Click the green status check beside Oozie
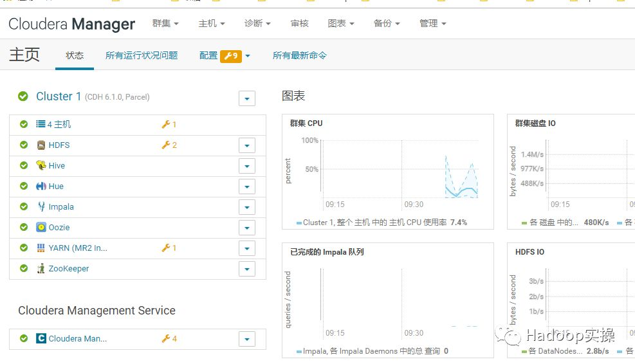This screenshot has width=635, height=364. (24, 227)
